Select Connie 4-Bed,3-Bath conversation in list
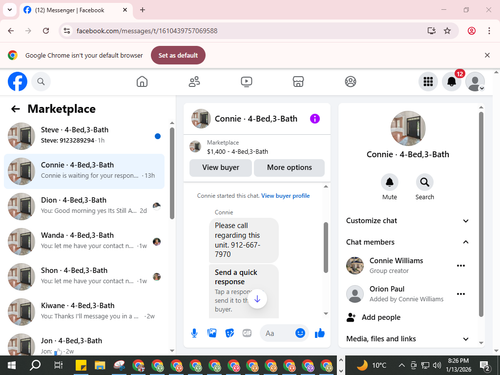Image resolution: width=500 pixels, height=375 pixels. [84, 171]
